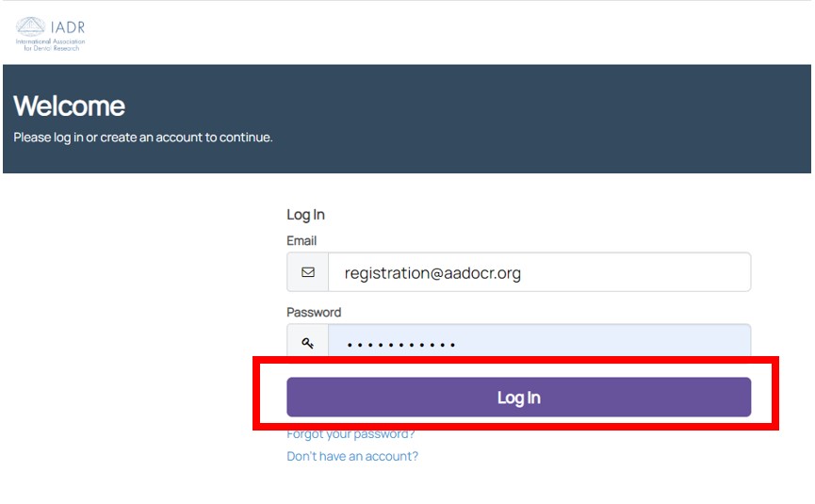Click the IADR lettering in the header logo
This screenshot has height=504, width=815.
tap(68, 27)
